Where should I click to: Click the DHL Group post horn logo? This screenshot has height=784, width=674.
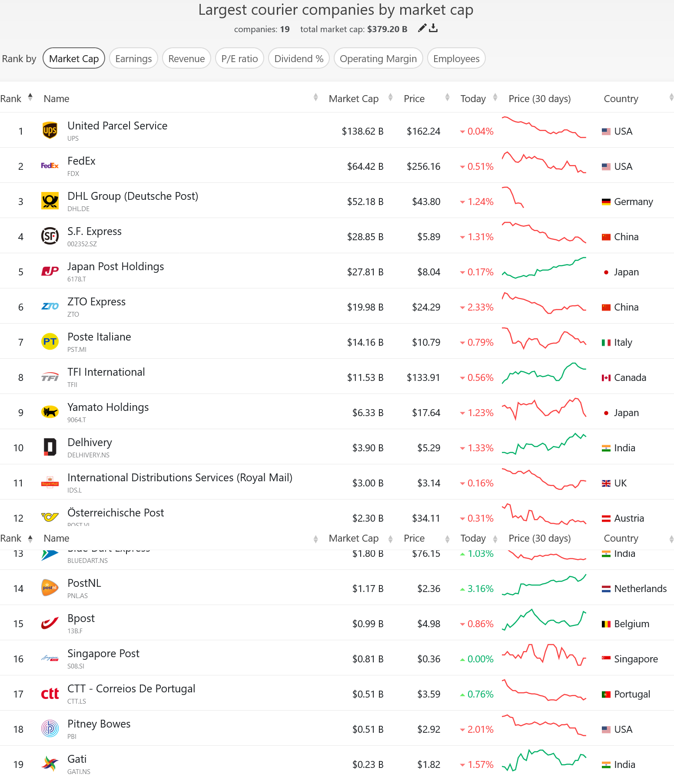click(50, 201)
